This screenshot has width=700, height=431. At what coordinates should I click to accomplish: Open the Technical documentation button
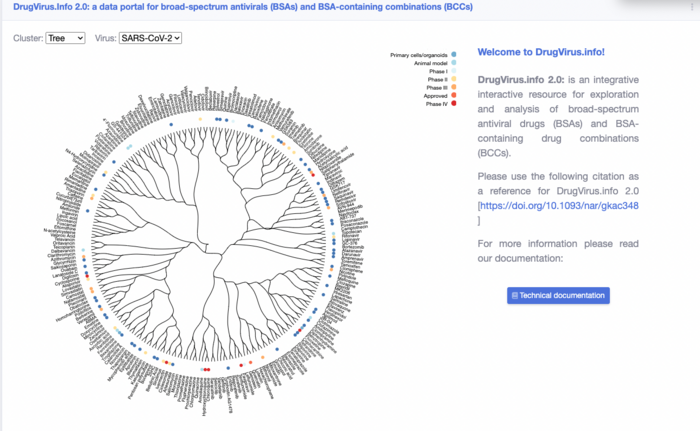pos(558,296)
